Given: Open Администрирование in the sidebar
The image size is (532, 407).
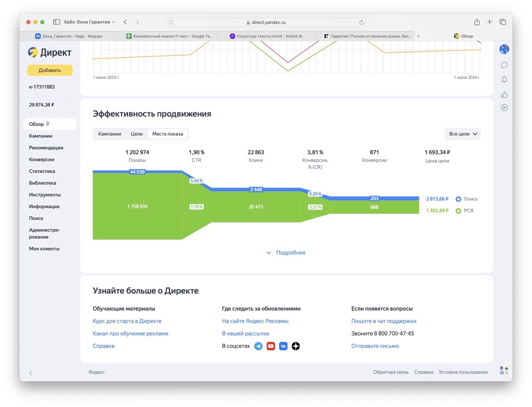Looking at the screenshot, I should pos(44,233).
